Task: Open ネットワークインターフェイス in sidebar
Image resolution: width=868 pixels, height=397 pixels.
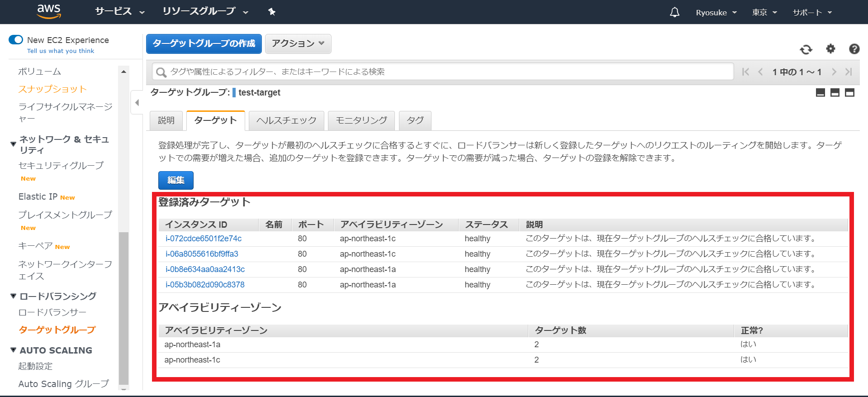Action: (x=65, y=270)
